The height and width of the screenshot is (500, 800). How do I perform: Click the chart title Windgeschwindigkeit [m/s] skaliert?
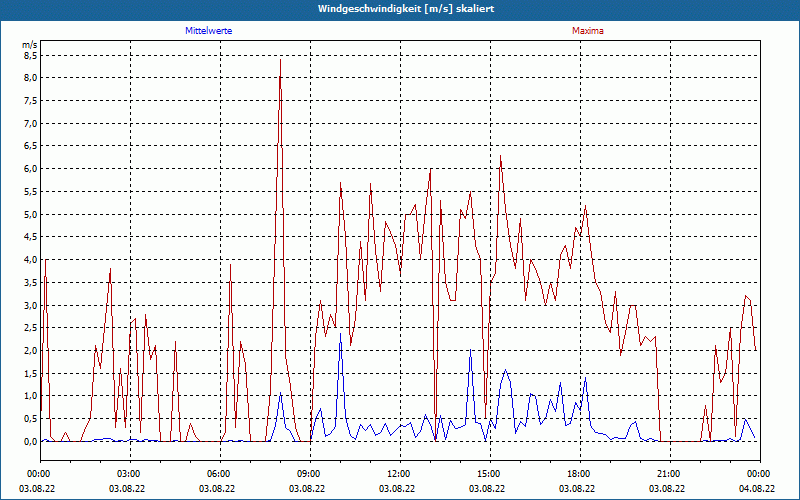[406, 9]
